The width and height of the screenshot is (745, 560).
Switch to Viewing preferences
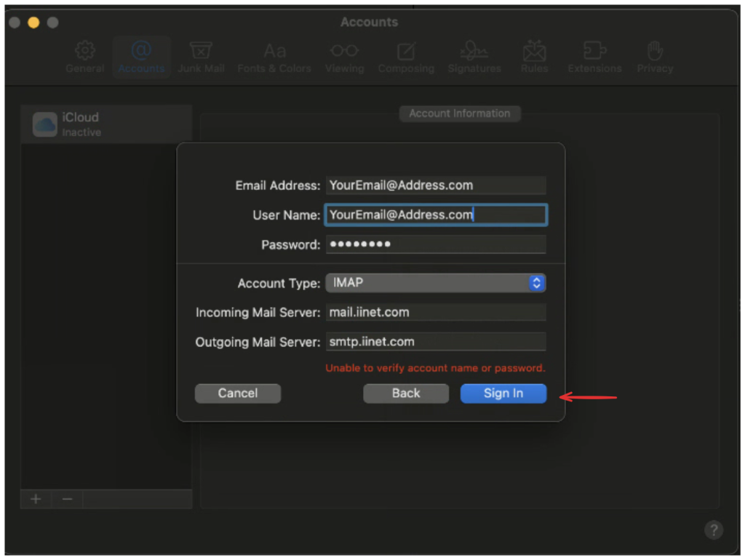(344, 57)
